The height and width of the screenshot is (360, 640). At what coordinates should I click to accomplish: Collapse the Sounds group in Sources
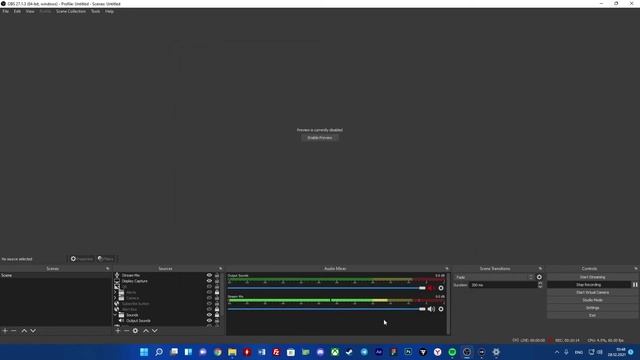pos(116,315)
